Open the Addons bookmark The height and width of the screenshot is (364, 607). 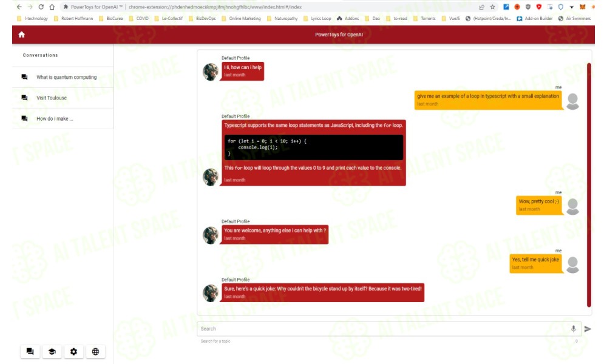click(x=348, y=19)
